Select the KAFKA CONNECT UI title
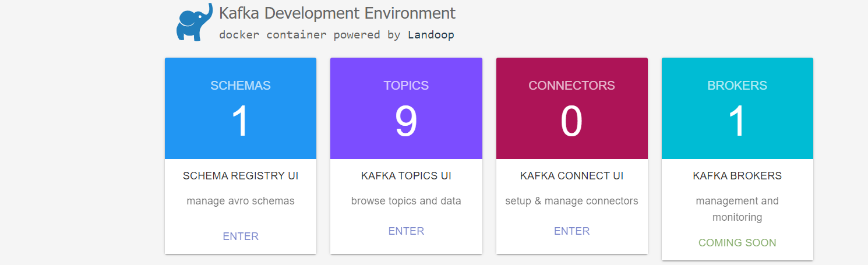Screen dimensions: 868x265 point(571,175)
